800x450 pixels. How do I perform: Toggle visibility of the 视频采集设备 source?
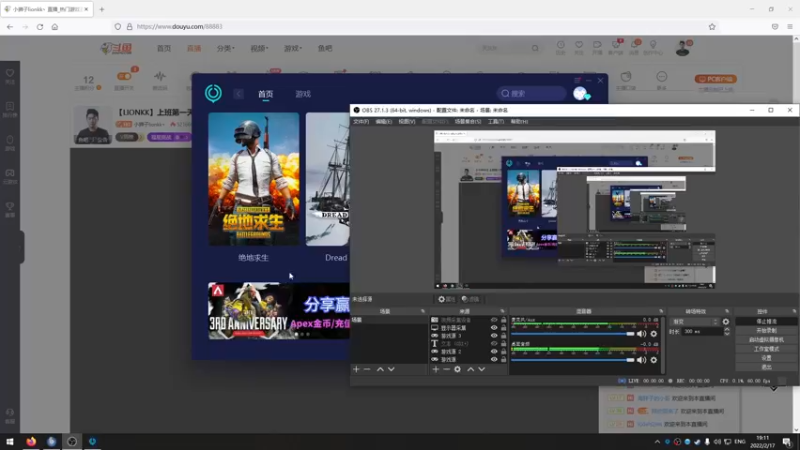(x=494, y=320)
